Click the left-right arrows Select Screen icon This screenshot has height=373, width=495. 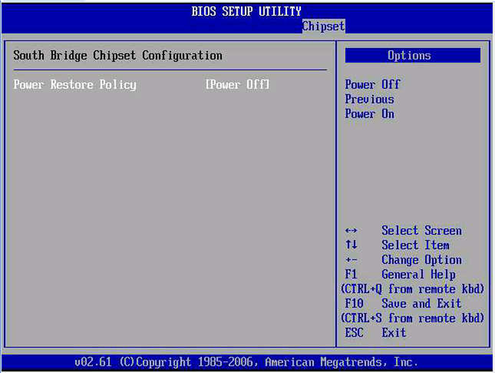351,230
